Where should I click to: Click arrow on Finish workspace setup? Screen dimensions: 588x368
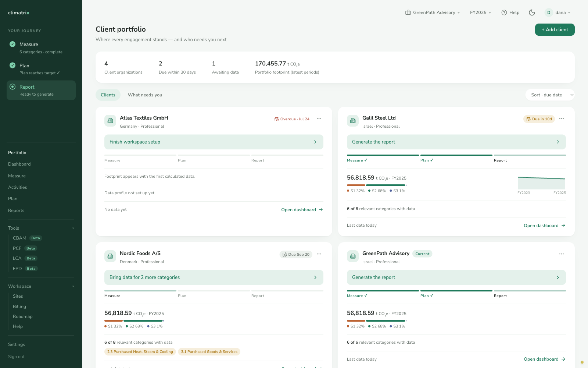(x=315, y=142)
